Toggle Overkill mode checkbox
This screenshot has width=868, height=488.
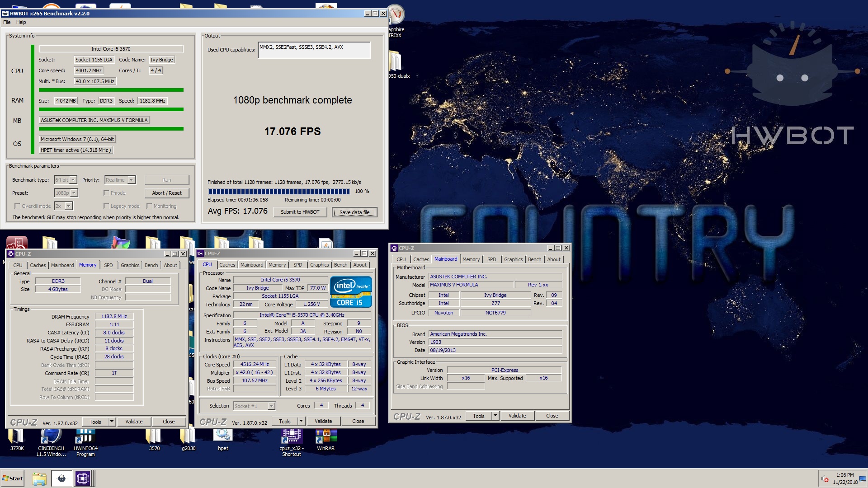(17, 206)
